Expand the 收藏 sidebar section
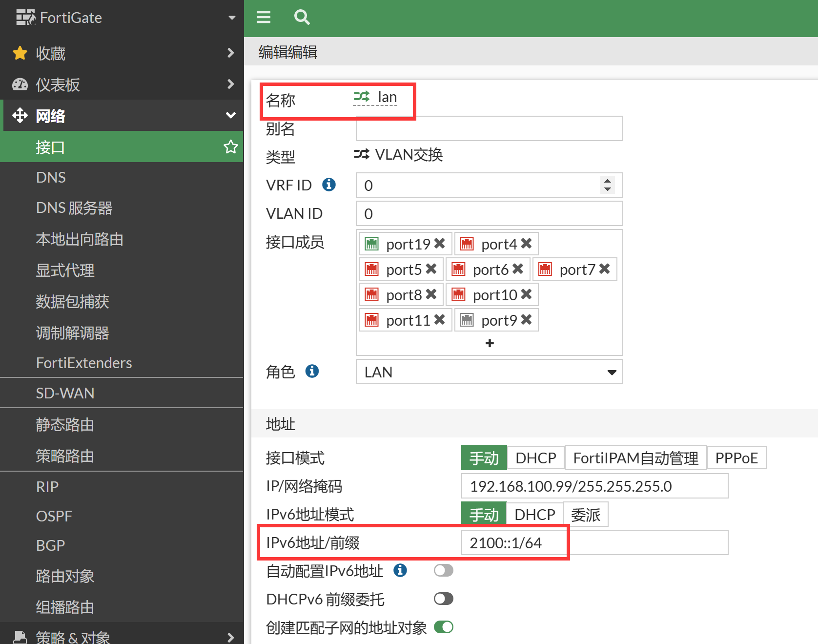Viewport: 818px width, 644px height. coord(122,53)
